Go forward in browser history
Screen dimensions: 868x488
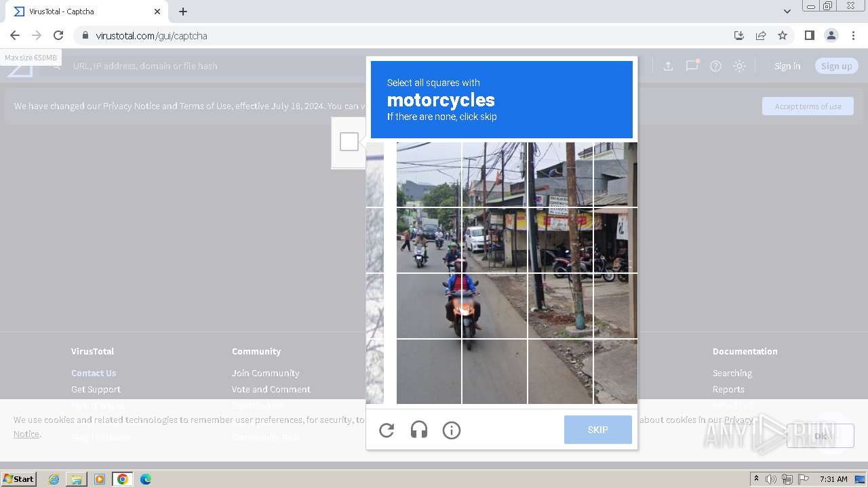[37, 35]
